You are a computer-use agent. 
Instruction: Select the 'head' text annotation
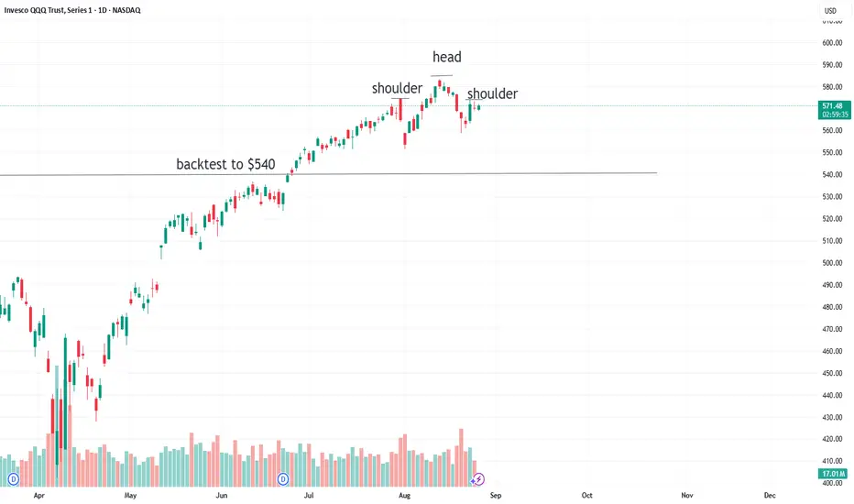[x=446, y=57]
